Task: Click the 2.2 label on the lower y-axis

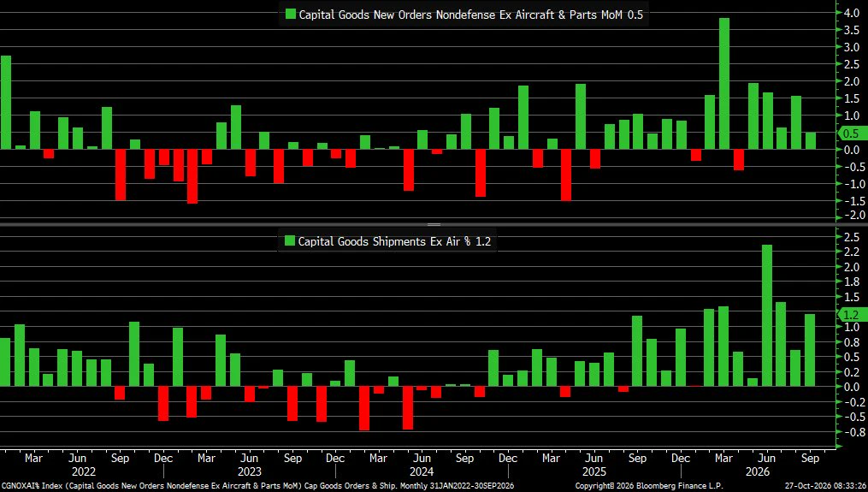Action: coord(852,252)
